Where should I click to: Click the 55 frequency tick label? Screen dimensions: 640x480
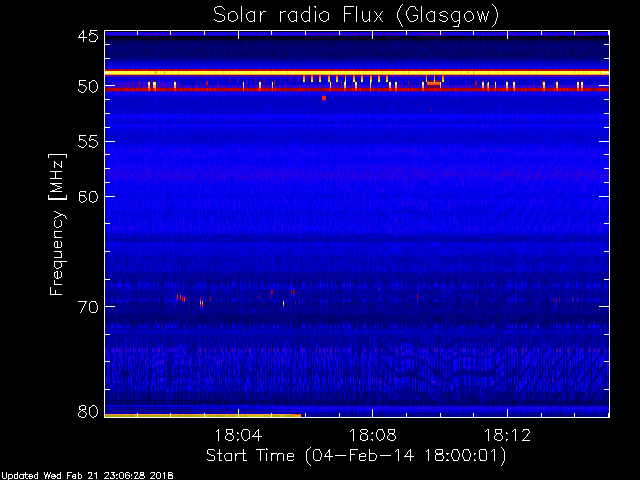(88, 142)
